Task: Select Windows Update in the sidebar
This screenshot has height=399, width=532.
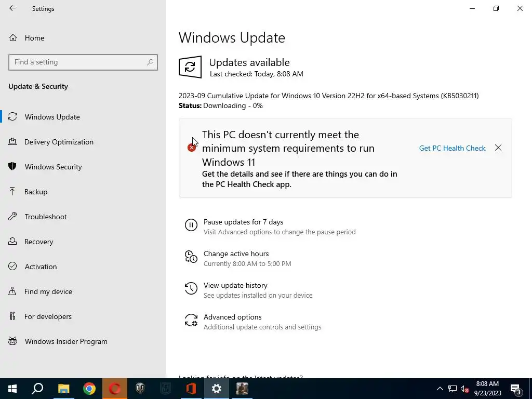Action: [83, 117]
